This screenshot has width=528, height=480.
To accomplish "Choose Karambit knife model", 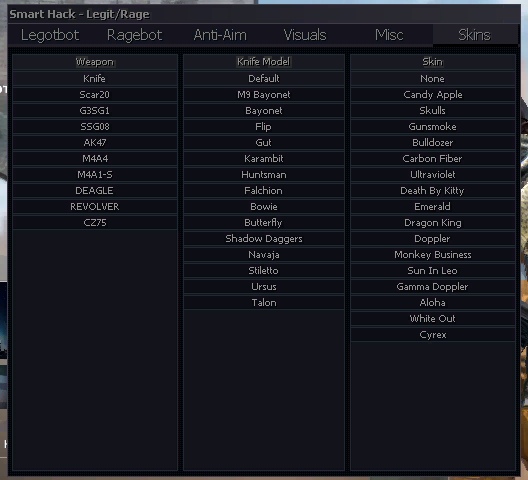I will click(264, 159).
